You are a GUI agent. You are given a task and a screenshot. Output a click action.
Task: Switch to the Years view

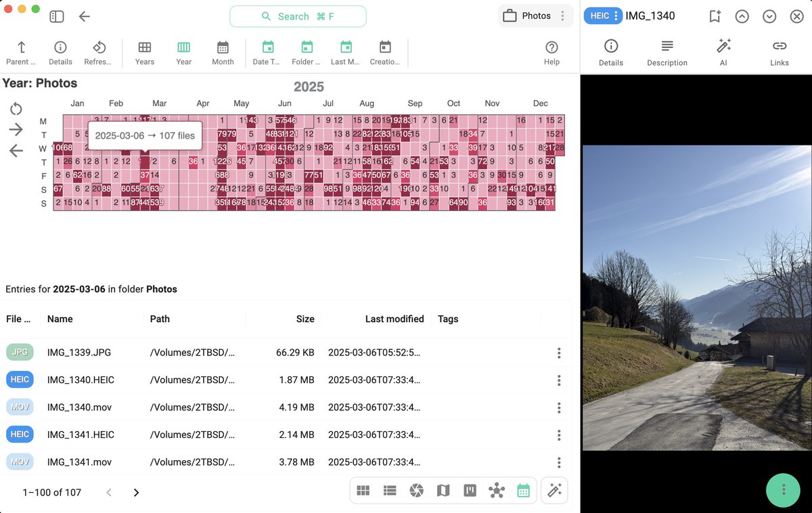point(145,53)
